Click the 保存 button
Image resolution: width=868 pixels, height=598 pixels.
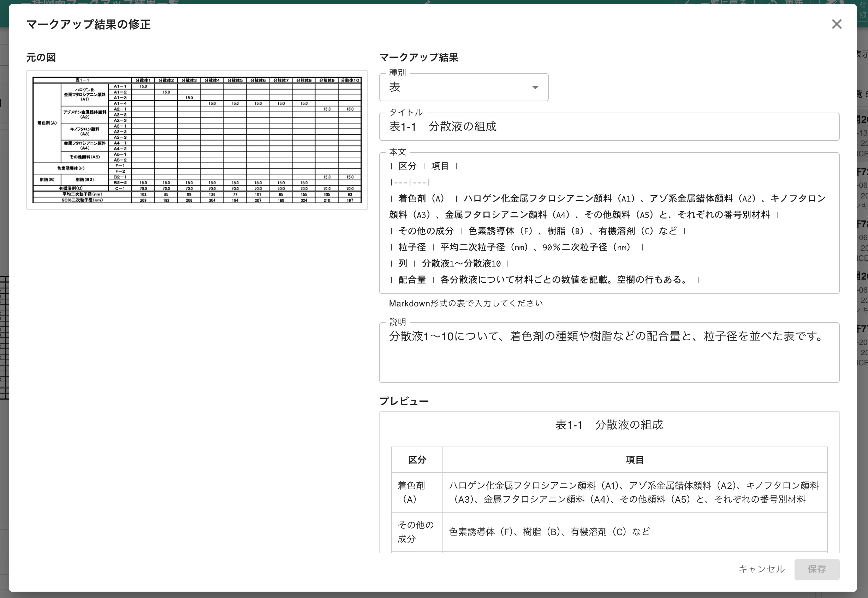tap(817, 569)
